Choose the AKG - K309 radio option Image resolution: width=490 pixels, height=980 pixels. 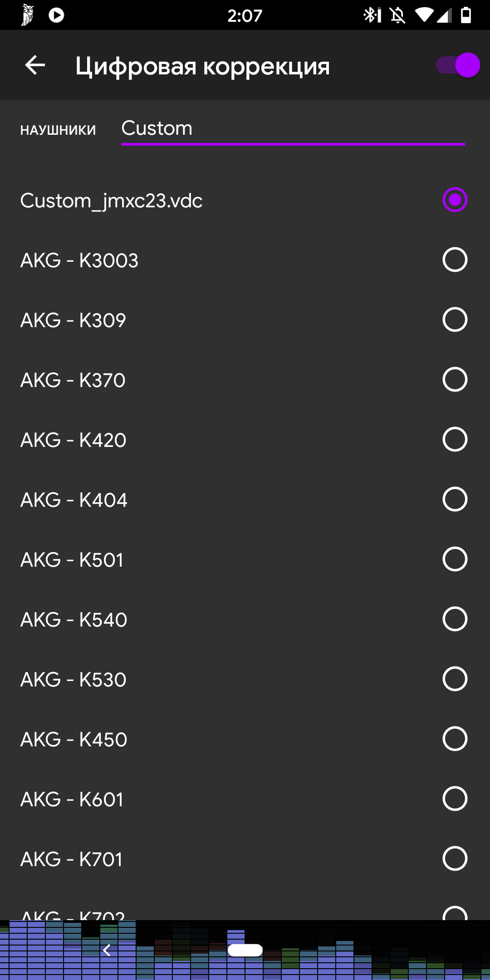pyautogui.click(x=455, y=320)
